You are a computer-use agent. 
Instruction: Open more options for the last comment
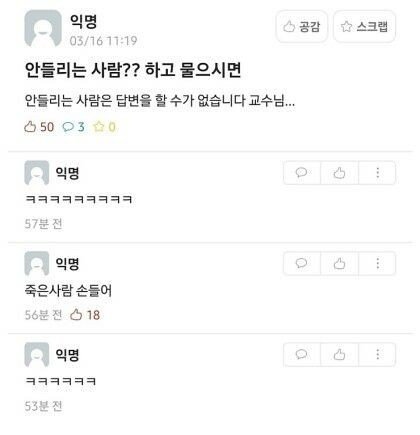pos(377,354)
